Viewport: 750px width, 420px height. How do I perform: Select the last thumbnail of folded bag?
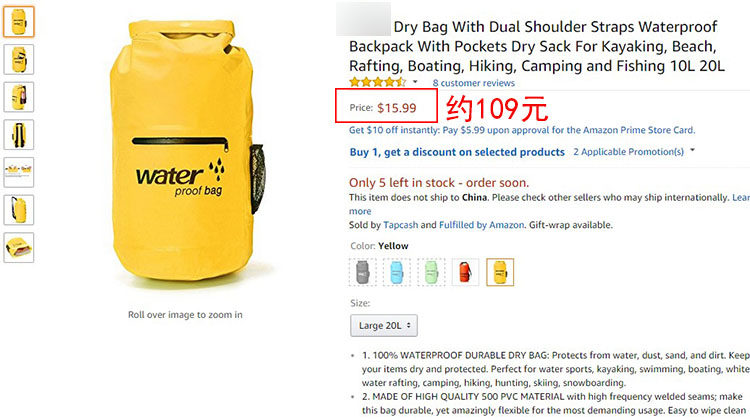click(x=19, y=248)
